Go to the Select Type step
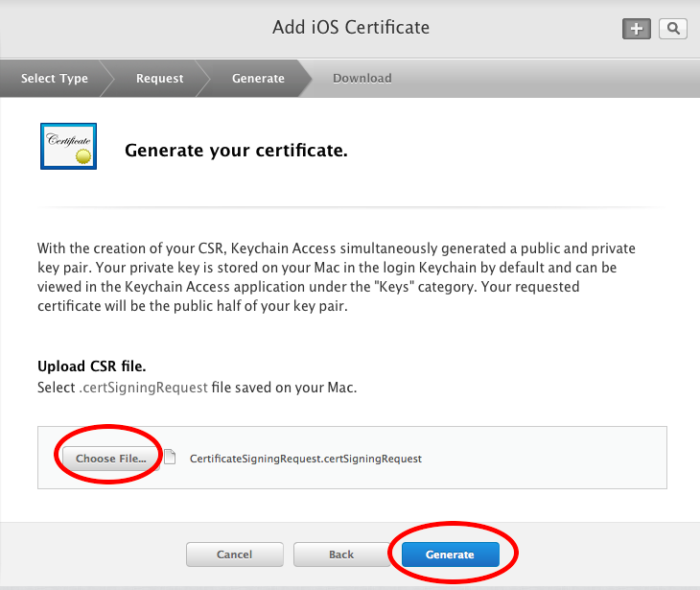 [55, 79]
